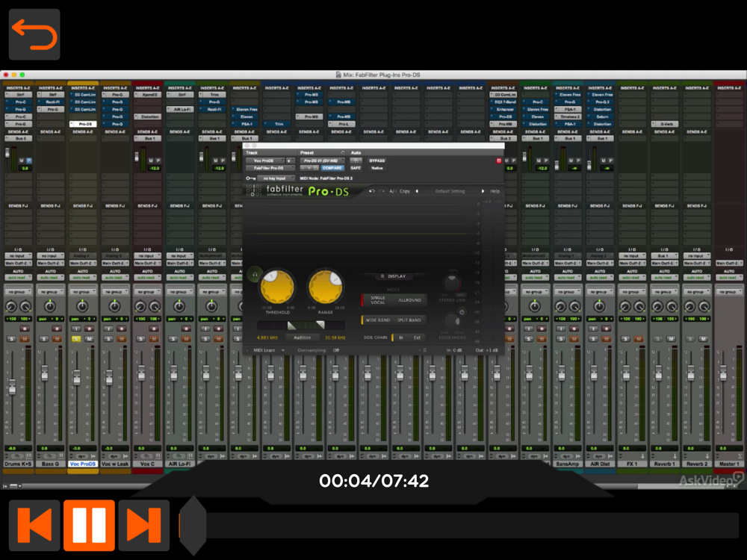Select Single Vocal mode
The image size is (747, 560).
[377, 300]
